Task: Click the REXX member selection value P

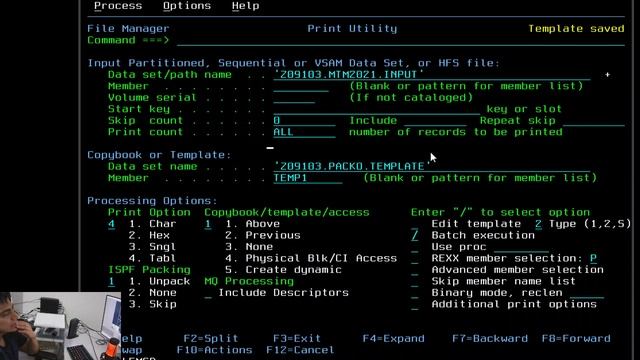Action: [593, 258]
